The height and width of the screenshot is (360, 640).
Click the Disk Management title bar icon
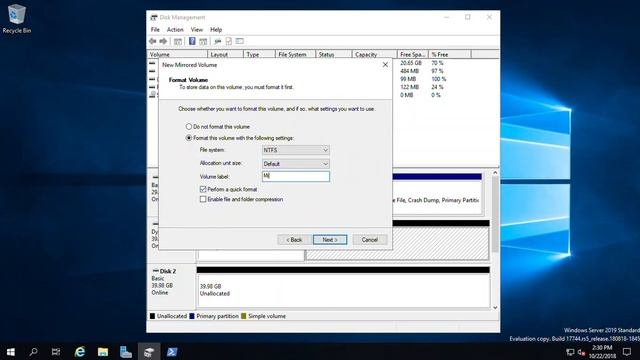[154, 18]
